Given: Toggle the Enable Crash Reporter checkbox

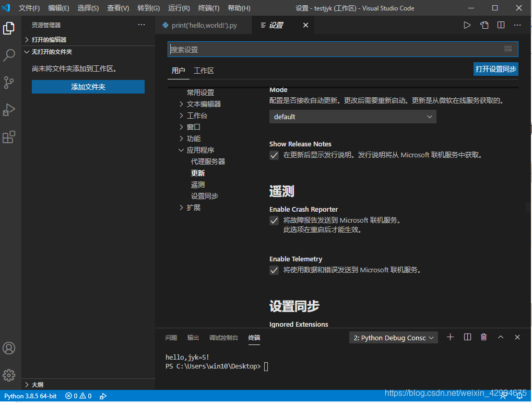Looking at the screenshot, I should click(x=274, y=221).
